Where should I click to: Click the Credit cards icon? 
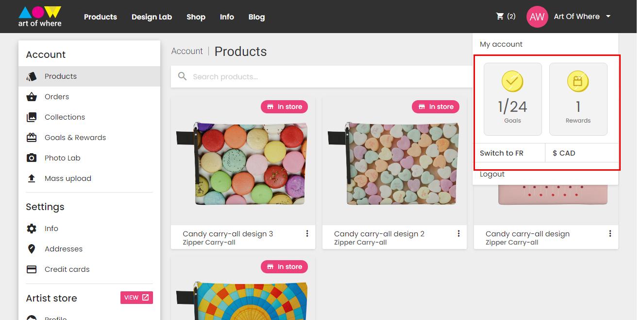coord(32,269)
